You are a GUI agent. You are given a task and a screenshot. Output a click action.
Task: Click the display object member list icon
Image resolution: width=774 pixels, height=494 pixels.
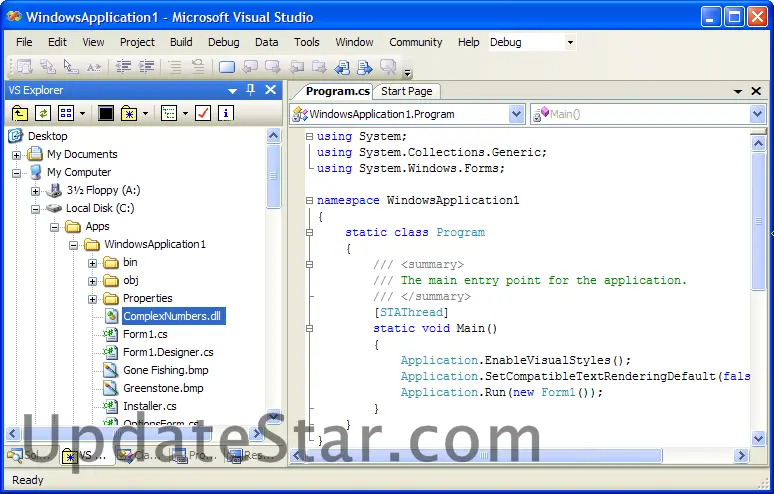coord(24,67)
